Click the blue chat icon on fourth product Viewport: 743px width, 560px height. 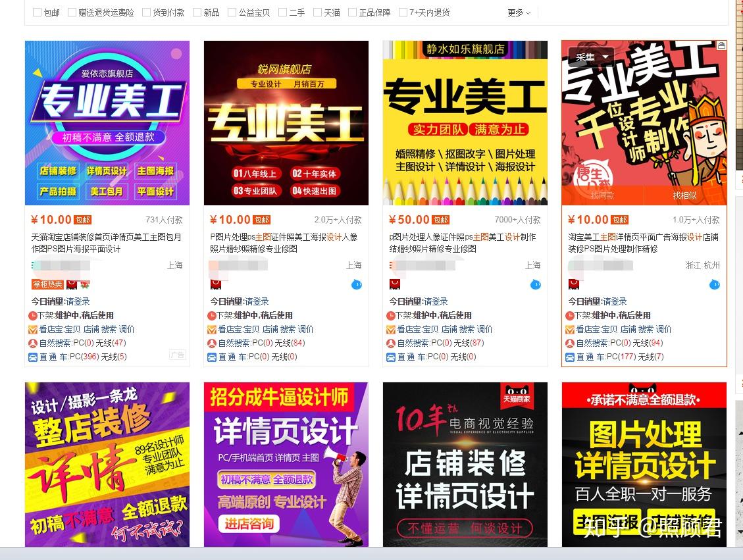click(715, 284)
